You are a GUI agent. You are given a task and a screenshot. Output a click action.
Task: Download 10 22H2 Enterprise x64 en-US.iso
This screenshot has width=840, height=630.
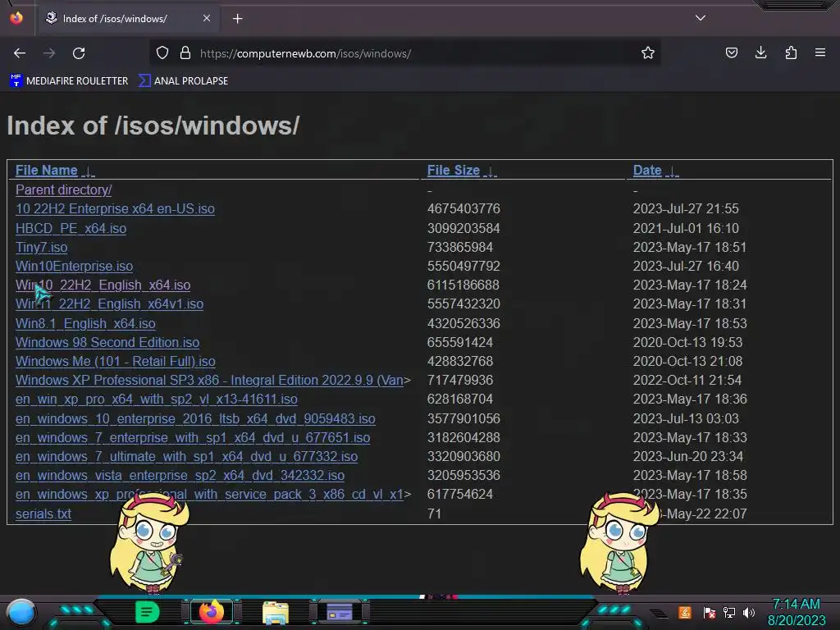tap(115, 209)
